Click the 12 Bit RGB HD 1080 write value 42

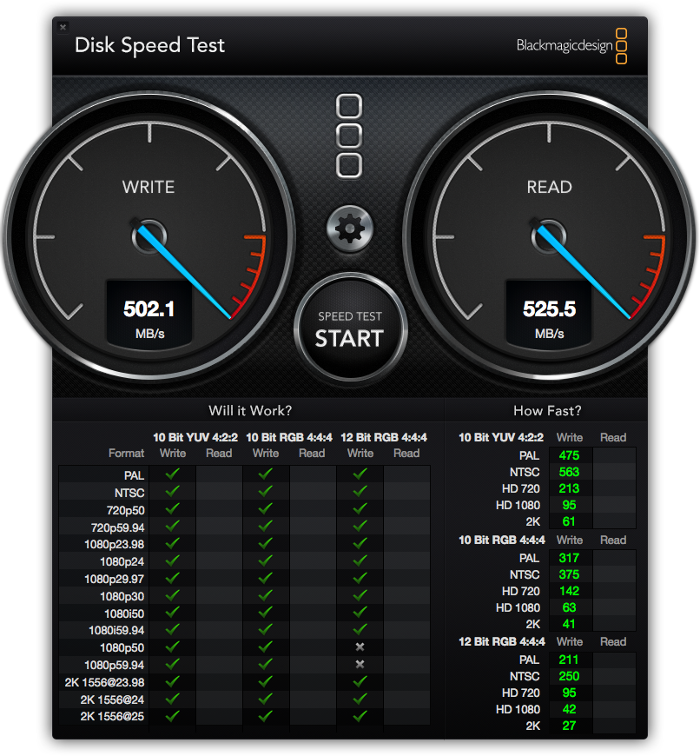(x=569, y=709)
